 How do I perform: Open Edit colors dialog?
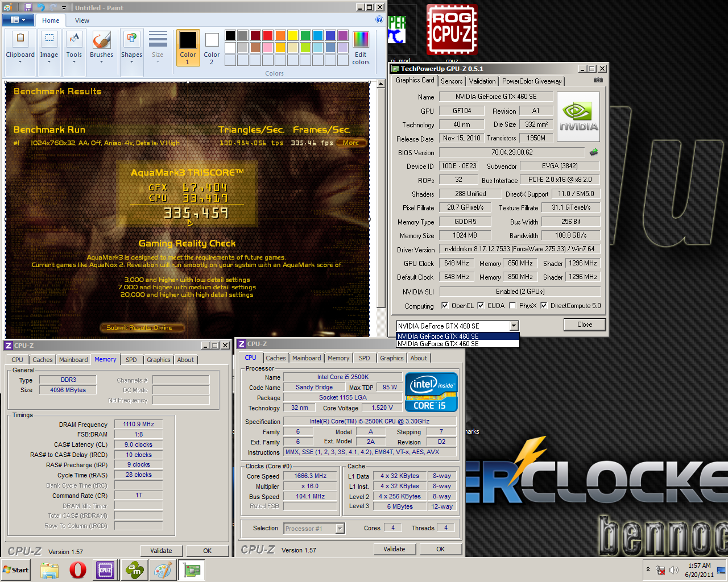pos(361,48)
